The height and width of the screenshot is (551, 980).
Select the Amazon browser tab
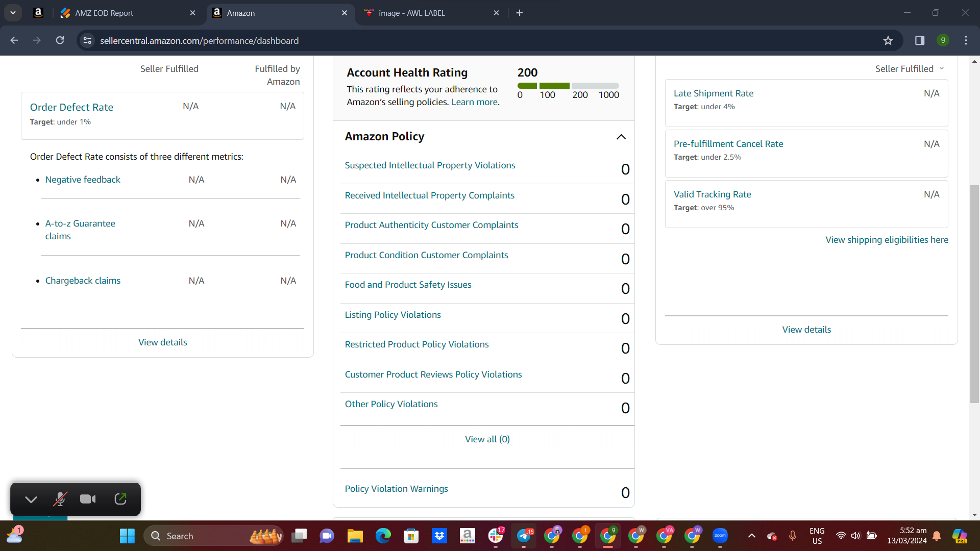[x=281, y=13]
